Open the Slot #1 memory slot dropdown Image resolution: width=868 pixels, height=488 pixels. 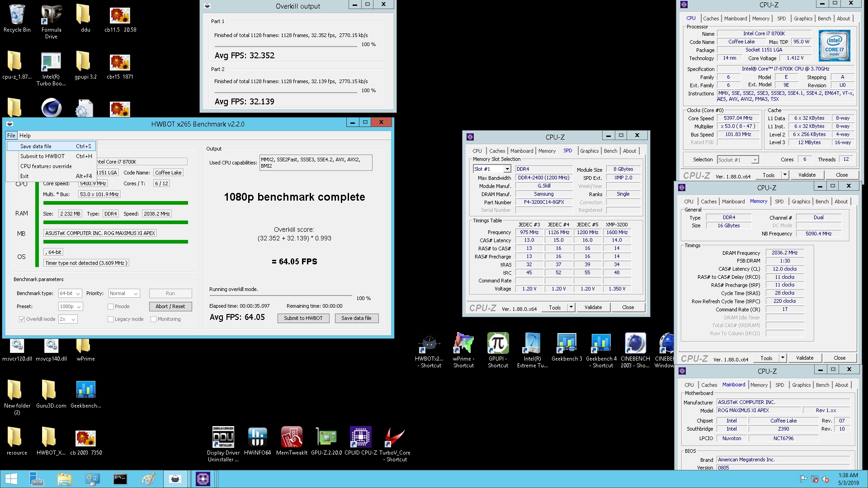(x=507, y=169)
